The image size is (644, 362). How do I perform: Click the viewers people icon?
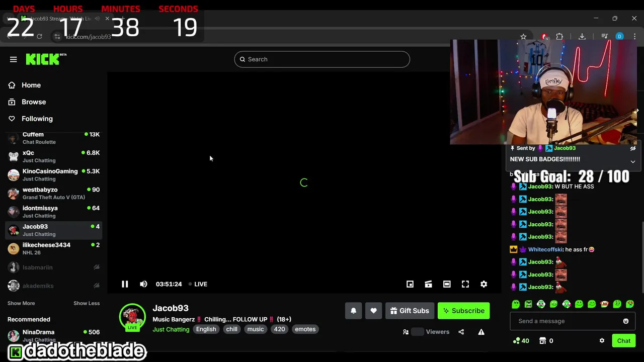tap(406, 332)
